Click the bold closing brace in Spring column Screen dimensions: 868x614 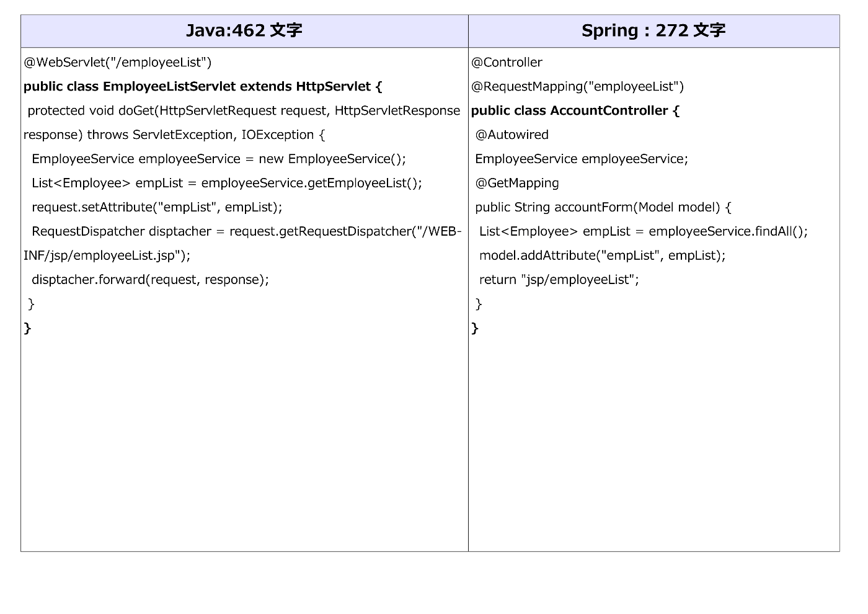[x=475, y=328]
